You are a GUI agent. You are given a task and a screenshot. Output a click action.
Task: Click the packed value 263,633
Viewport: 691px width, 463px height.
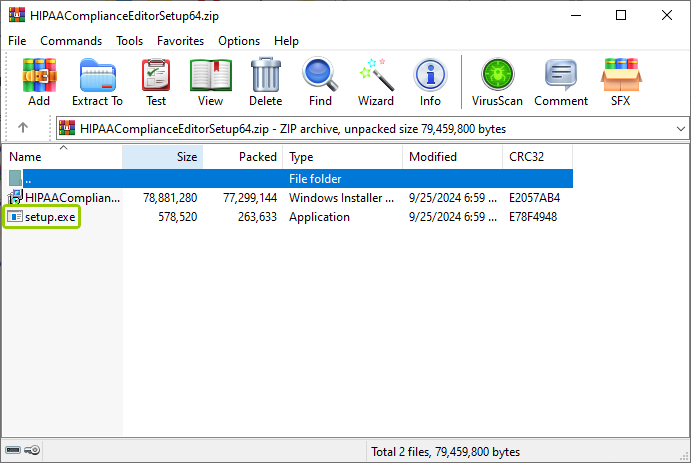click(x=257, y=217)
